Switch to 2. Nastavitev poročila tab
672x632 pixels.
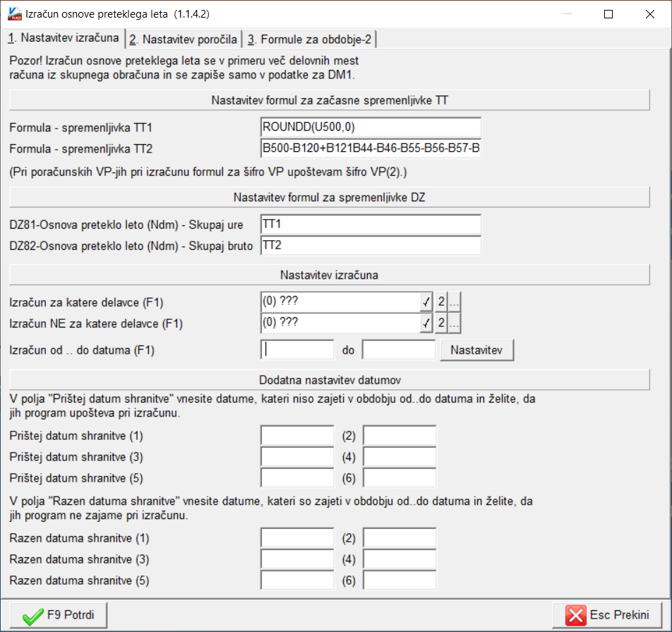click(x=184, y=40)
